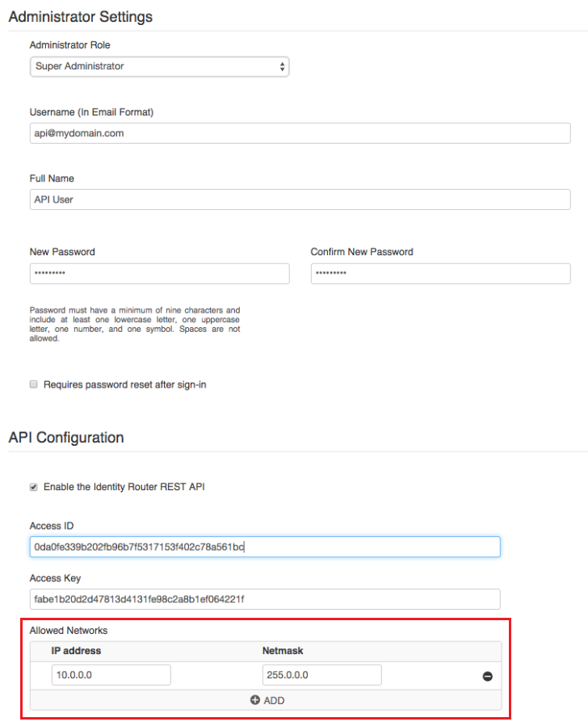The image size is (588, 726).
Task: Click the Username email input field
Action: [x=300, y=133]
